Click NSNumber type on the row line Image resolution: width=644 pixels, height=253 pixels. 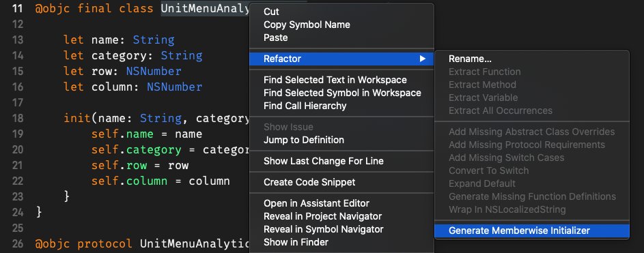point(154,72)
